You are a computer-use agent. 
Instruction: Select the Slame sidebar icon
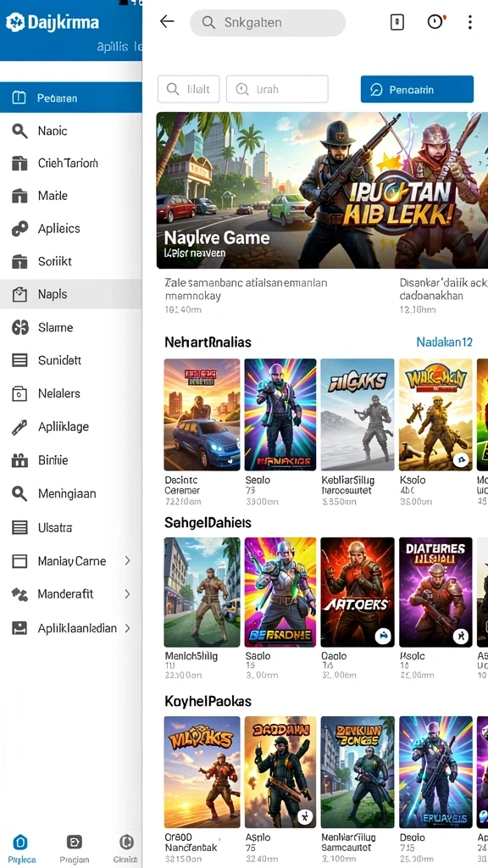click(x=20, y=327)
